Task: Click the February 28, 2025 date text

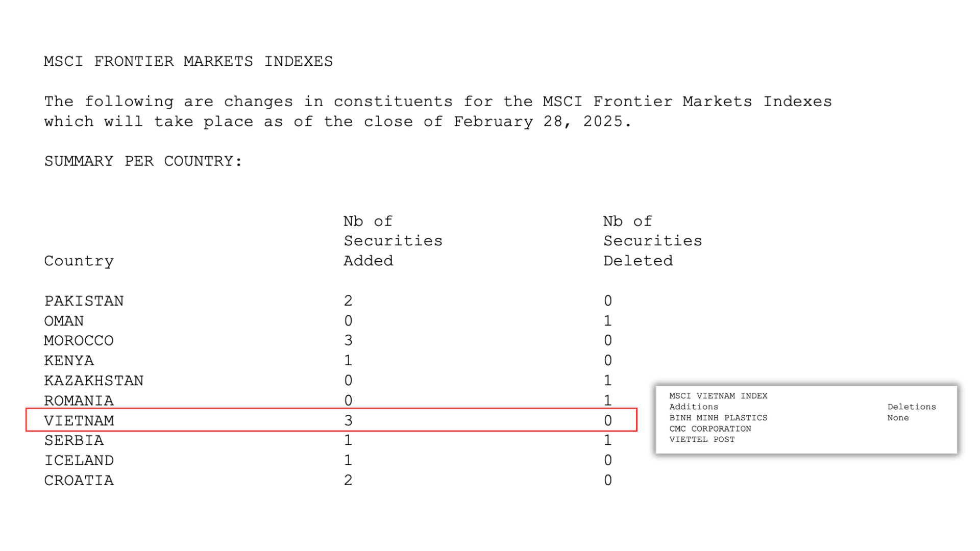Action: pos(542,122)
